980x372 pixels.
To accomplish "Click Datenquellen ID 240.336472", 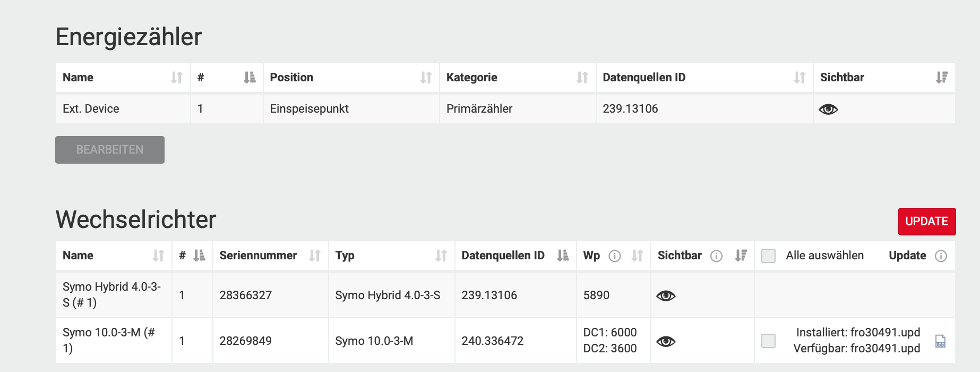I will (x=493, y=341).
